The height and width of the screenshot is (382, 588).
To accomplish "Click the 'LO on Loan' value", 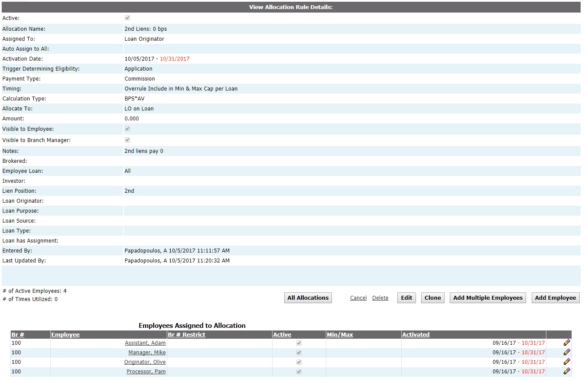I will (139, 109).
